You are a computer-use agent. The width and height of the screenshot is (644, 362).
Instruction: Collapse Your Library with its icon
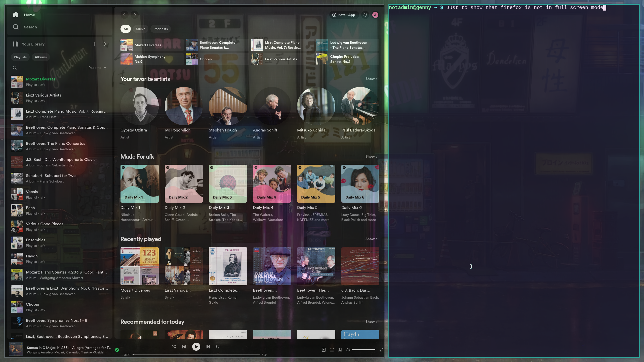point(16,44)
